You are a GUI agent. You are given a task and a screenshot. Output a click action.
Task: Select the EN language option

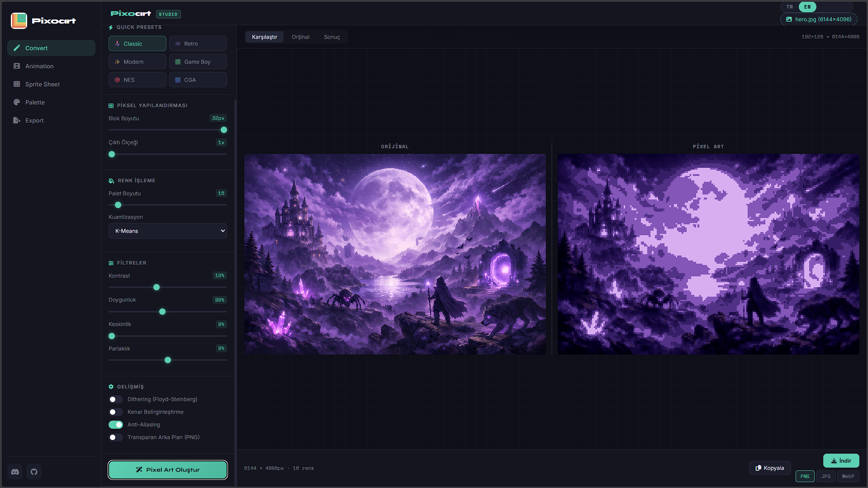tap(807, 7)
